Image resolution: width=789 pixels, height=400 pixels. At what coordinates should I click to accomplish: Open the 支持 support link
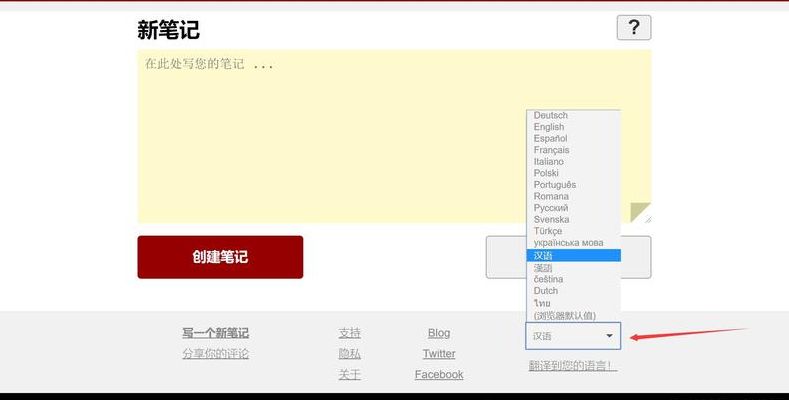pyautogui.click(x=349, y=333)
